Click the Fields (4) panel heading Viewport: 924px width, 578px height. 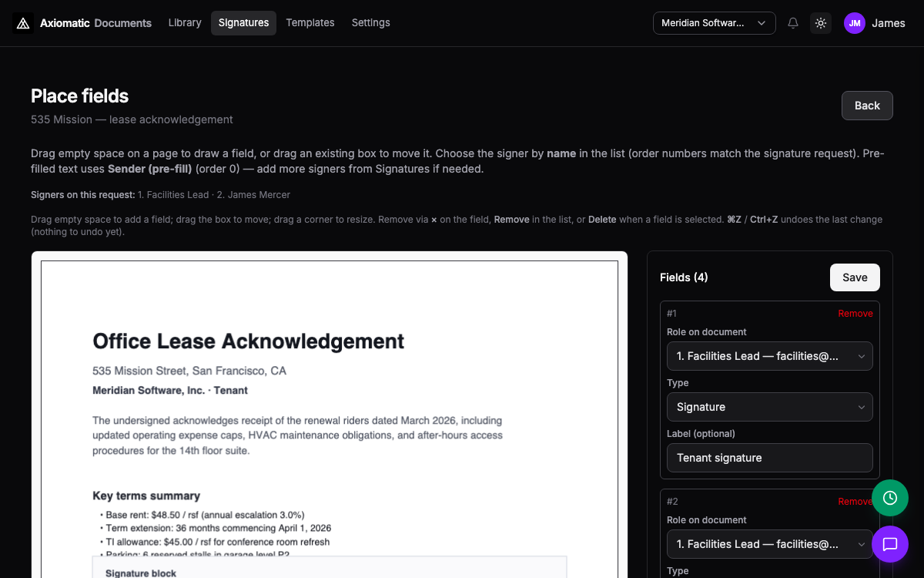click(x=684, y=277)
